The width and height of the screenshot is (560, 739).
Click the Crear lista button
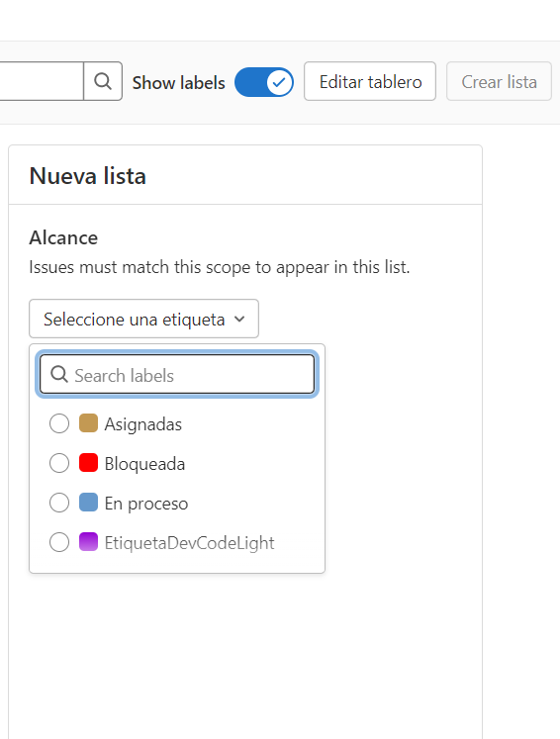(499, 81)
